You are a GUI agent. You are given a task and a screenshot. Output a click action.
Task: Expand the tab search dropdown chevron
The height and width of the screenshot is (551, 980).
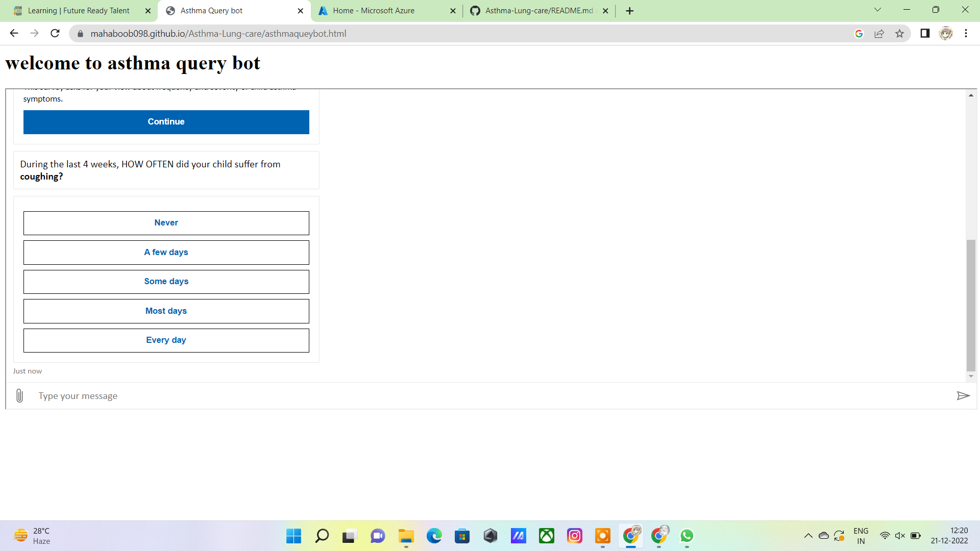[877, 10]
